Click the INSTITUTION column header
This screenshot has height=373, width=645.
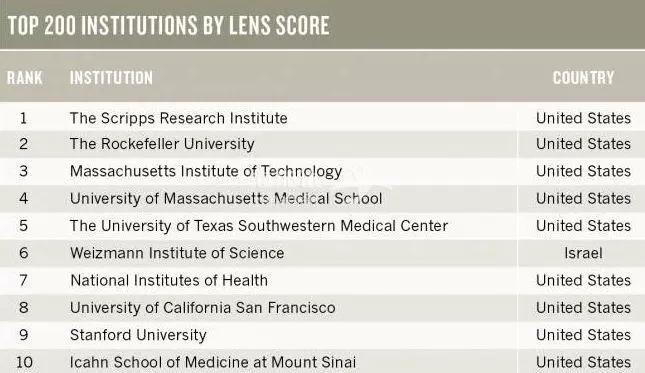pos(111,78)
